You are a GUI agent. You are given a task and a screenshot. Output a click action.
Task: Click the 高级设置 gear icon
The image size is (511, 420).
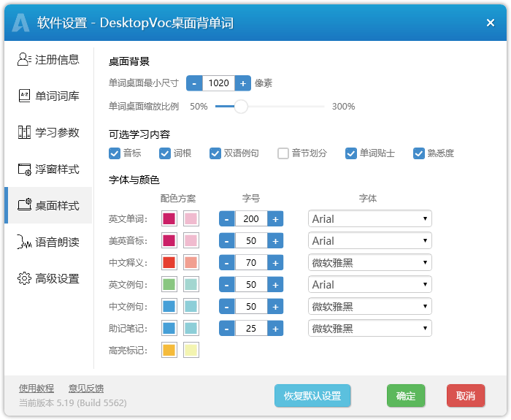click(24, 278)
